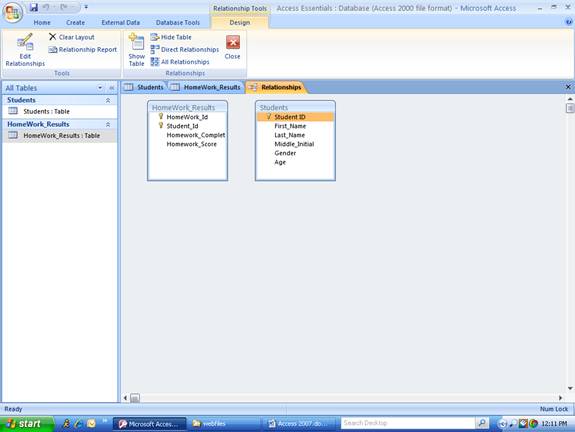Open the Edit Relationships tool
575x432 pixels.
(x=25, y=50)
